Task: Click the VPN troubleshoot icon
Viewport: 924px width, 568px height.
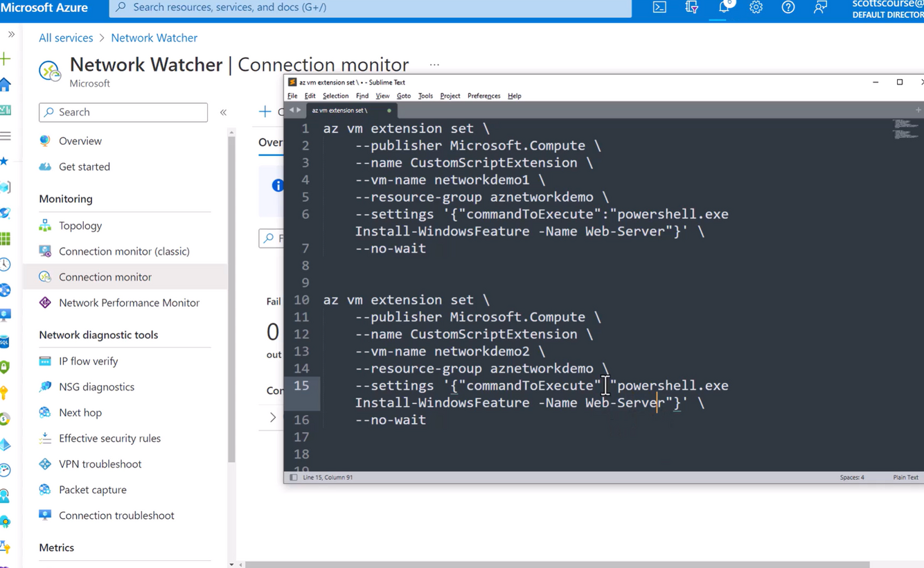Action: pyautogui.click(x=45, y=463)
